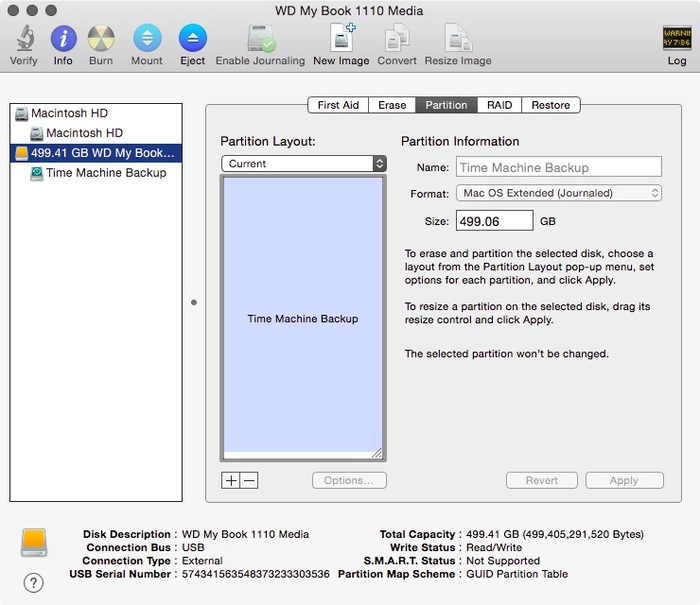Click the Apply button
The image size is (700, 605).
point(624,480)
